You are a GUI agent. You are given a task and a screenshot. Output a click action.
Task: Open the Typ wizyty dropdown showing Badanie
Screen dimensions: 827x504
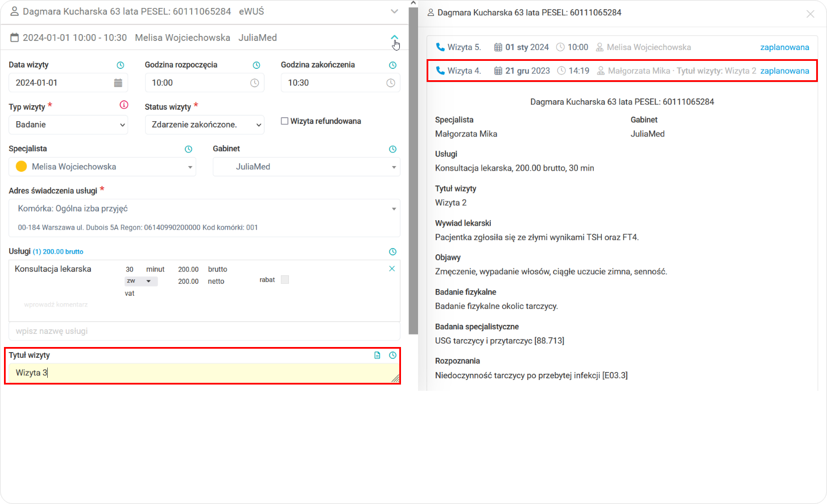[x=68, y=125]
